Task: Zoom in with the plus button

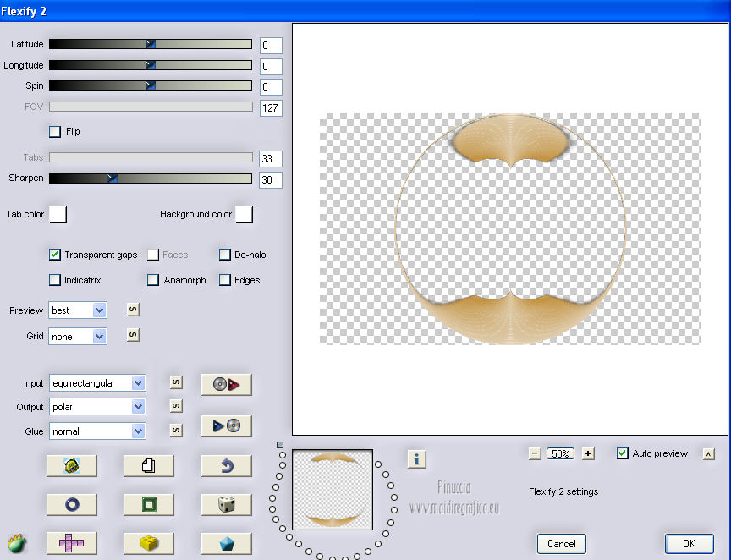Action: 588,453
